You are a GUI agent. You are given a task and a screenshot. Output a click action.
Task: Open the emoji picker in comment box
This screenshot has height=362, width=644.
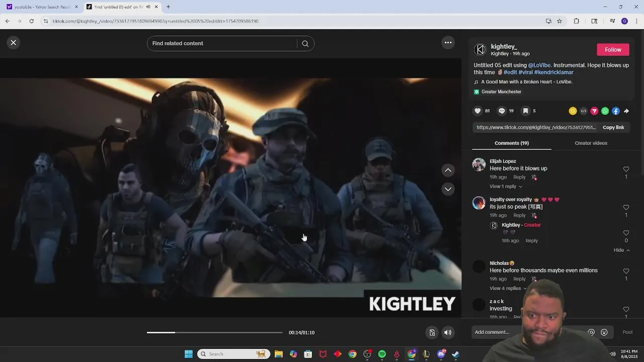604,332
